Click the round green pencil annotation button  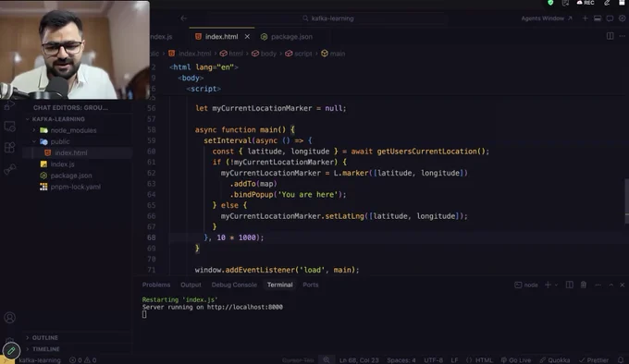pyautogui.click(x=11, y=351)
